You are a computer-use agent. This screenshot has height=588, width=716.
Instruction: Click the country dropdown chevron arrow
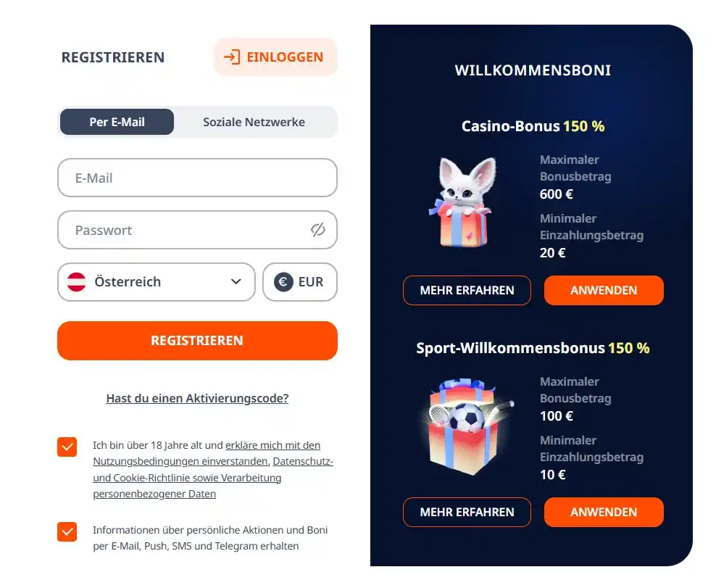[236, 282]
